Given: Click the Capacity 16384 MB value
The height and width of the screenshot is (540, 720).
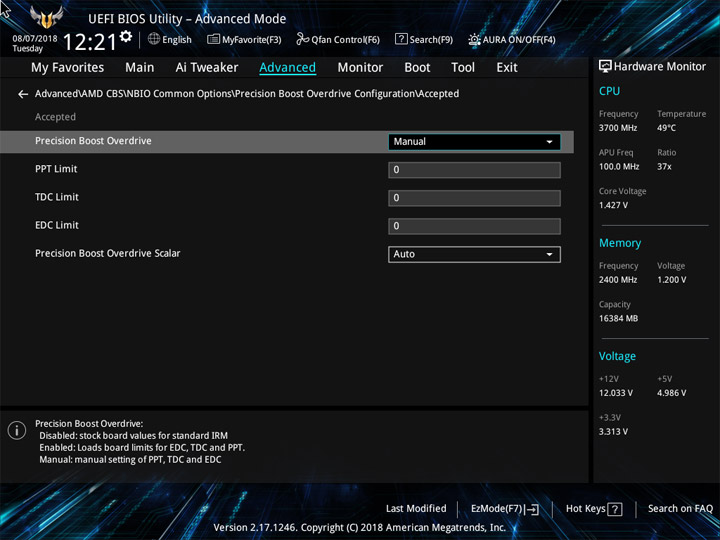Looking at the screenshot, I should 618,319.
